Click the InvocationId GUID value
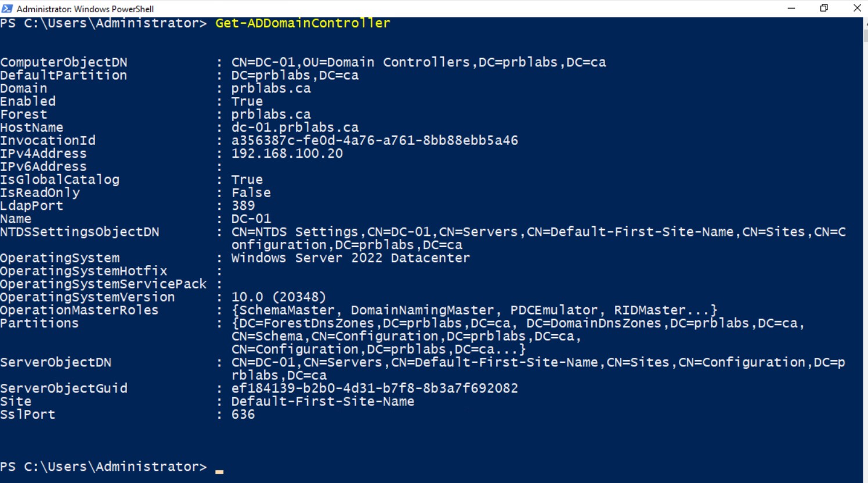 click(374, 140)
